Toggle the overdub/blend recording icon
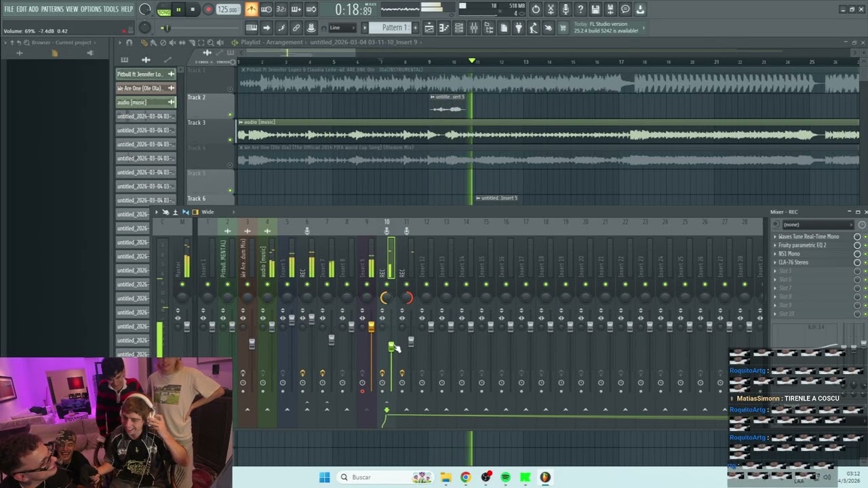Screen dimensions: 868x488 (x=296, y=9)
